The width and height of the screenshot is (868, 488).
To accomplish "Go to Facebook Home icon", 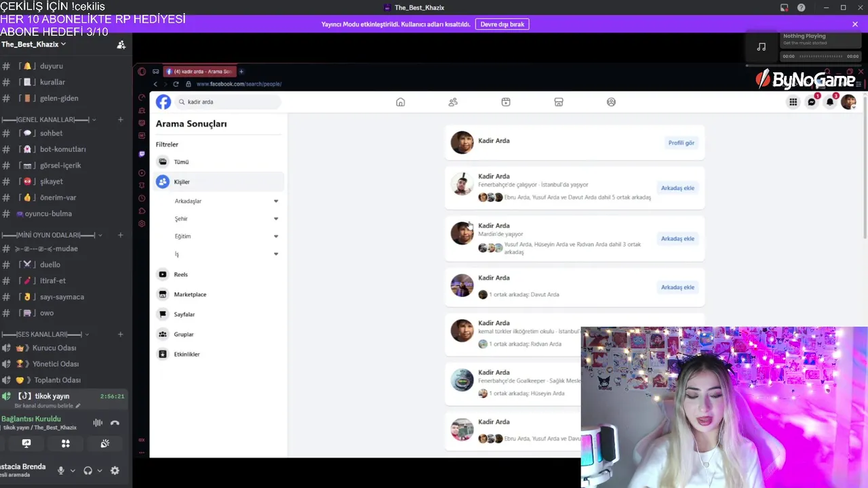I will pos(400,102).
